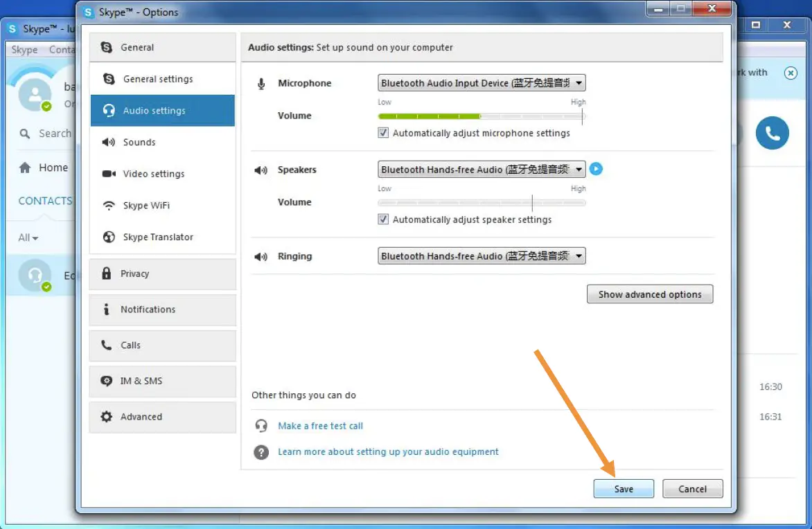
Task: Click the gear icon beside Advanced
Action: [106, 417]
